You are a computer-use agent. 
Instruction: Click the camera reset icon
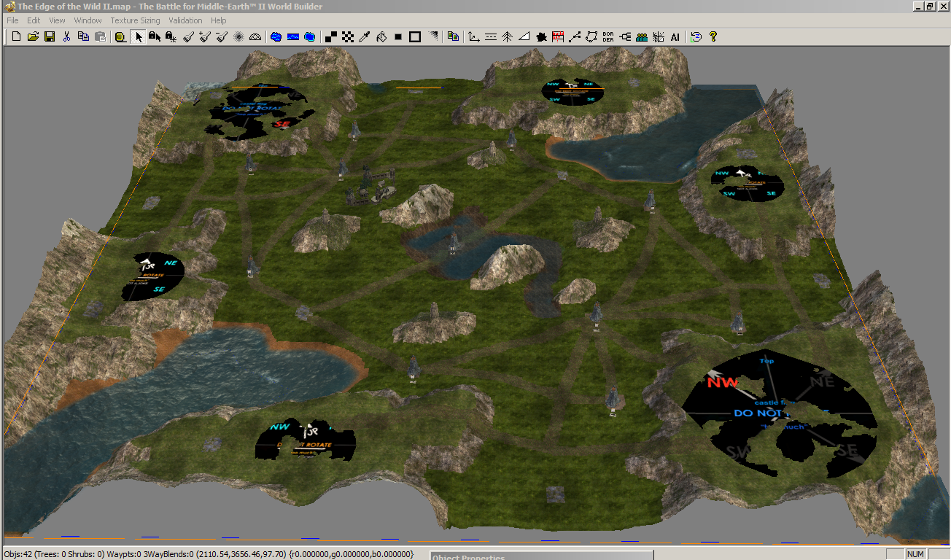click(x=697, y=36)
